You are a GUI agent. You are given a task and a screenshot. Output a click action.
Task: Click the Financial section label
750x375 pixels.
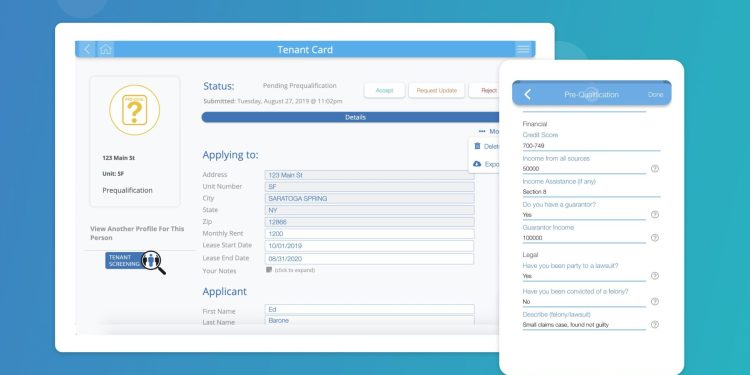535,124
